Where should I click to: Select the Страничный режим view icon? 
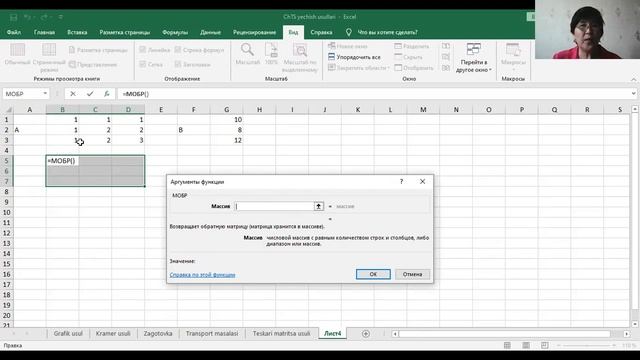[49, 50]
